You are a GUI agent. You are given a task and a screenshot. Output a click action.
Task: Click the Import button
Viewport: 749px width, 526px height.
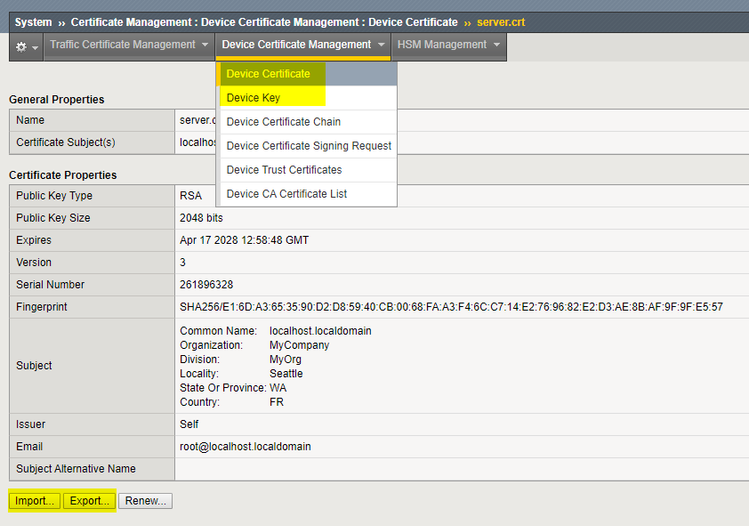click(x=35, y=500)
